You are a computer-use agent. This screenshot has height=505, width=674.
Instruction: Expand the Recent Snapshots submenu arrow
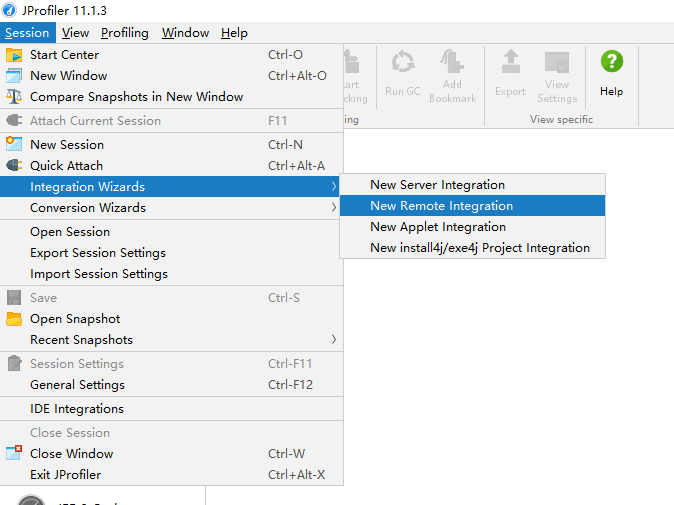pos(334,339)
